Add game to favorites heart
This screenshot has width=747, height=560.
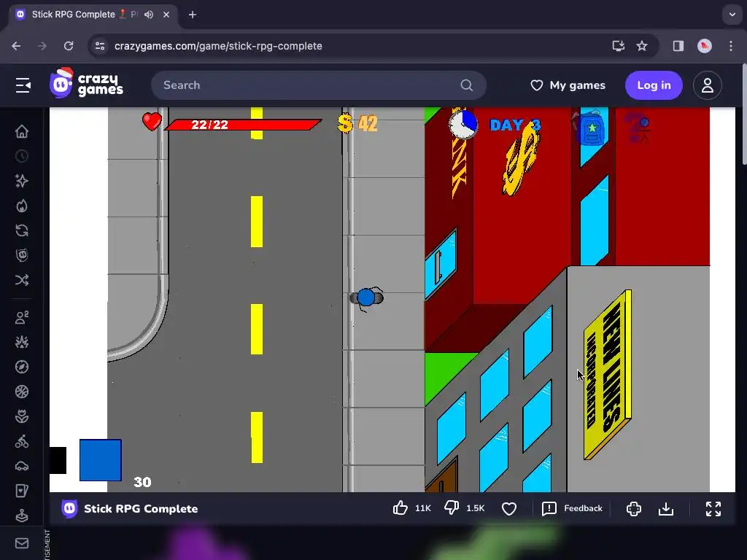click(x=509, y=508)
